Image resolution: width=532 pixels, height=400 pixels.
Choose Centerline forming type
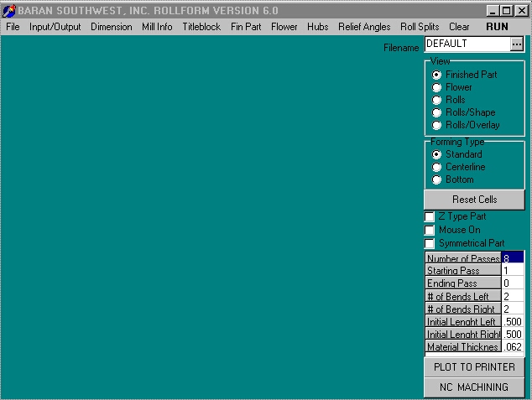437,167
